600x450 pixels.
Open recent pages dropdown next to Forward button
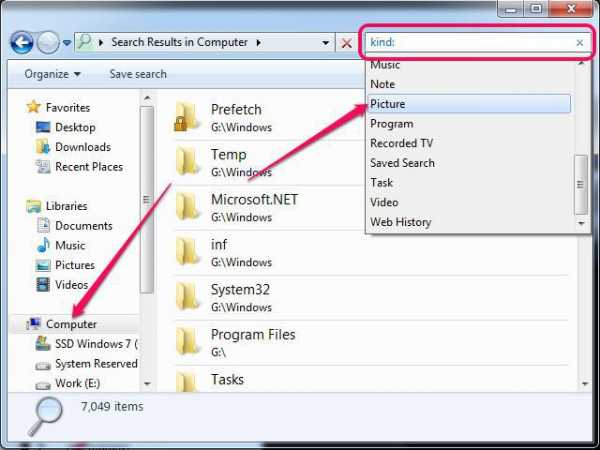click(x=67, y=43)
